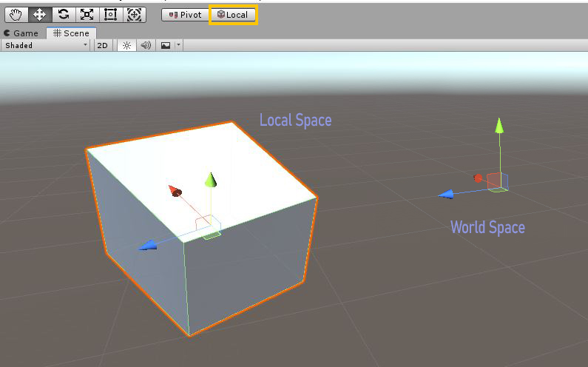The height and width of the screenshot is (367, 588).
Task: Click the cube's blue Z-axis arrow
Action: point(148,246)
